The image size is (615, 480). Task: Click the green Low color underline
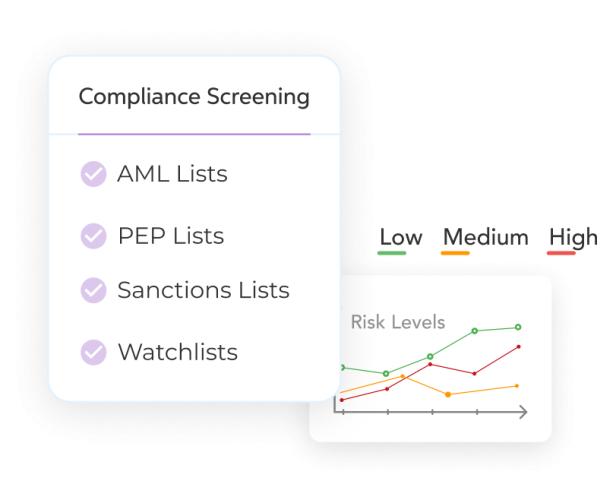point(392,252)
